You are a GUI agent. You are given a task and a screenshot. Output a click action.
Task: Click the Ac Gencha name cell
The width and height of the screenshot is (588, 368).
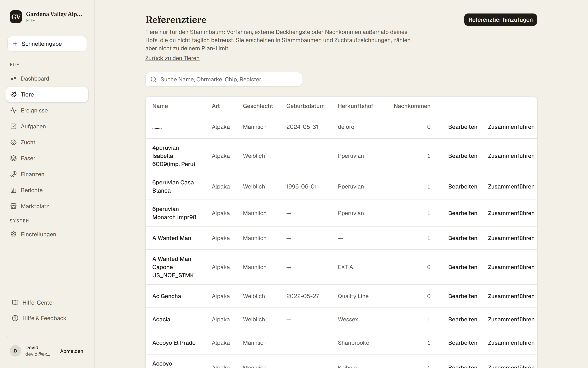click(167, 296)
